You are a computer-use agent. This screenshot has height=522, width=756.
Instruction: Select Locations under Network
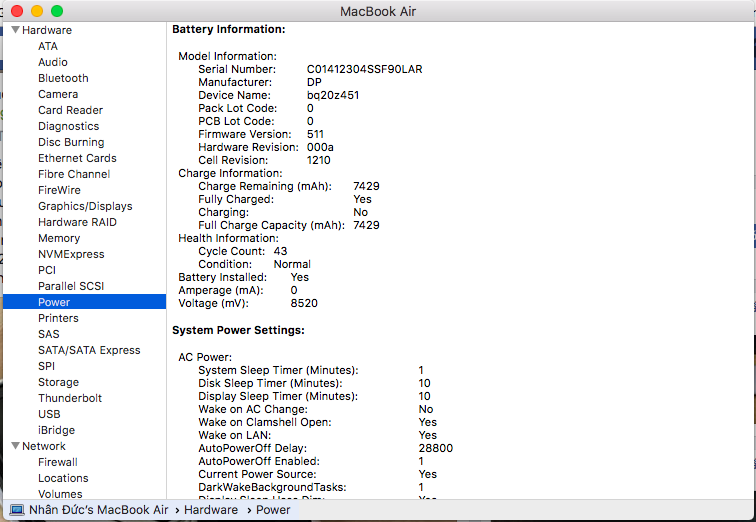[x=63, y=478]
